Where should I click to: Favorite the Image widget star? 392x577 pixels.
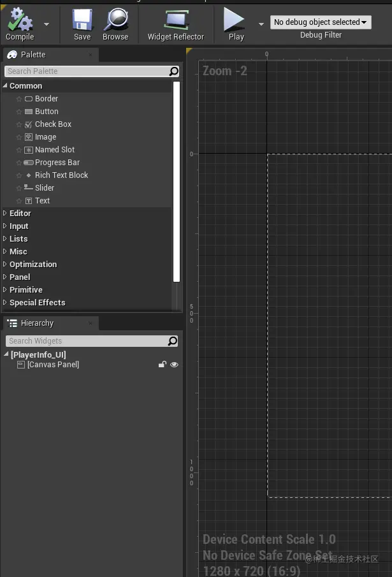point(19,137)
